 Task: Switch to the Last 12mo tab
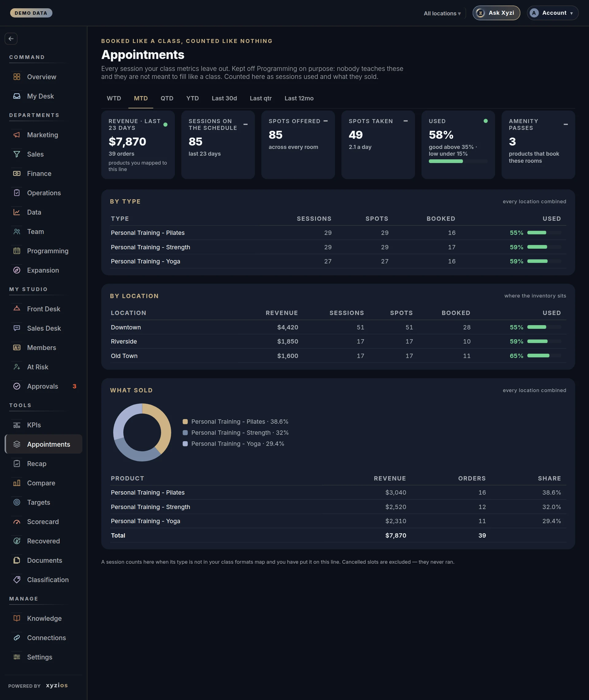(299, 99)
